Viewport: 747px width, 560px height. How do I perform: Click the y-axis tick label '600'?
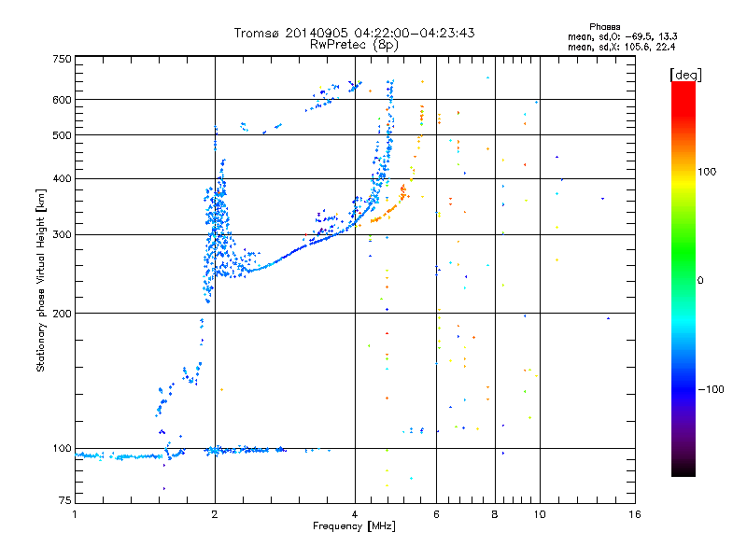point(62,100)
